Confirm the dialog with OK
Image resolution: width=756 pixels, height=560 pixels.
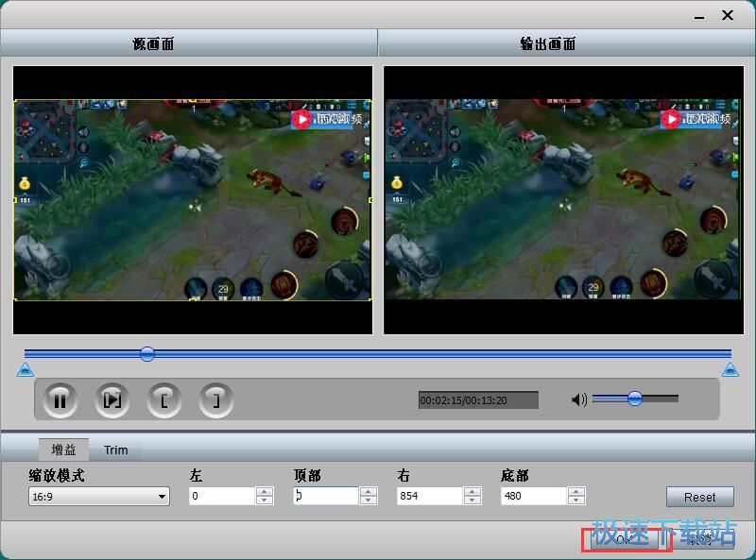pos(626,539)
